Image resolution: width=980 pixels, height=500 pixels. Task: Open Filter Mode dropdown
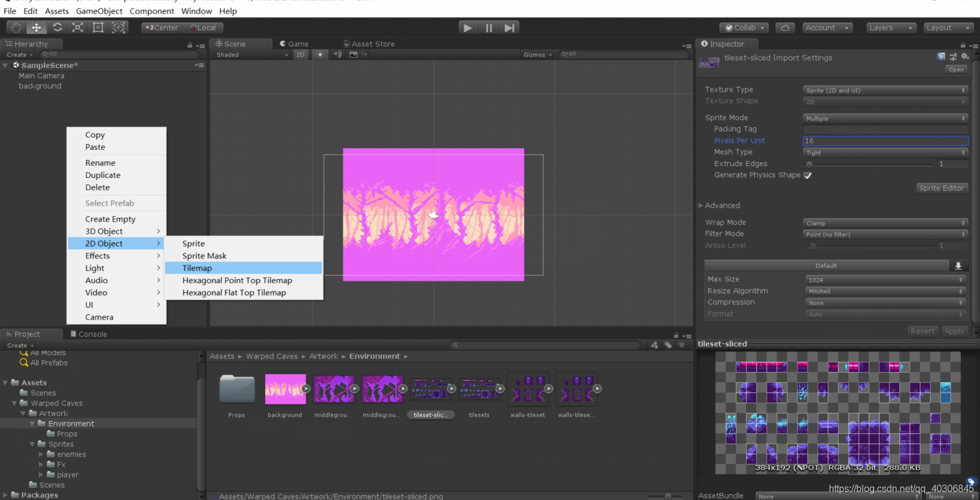click(x=885, y=234)
